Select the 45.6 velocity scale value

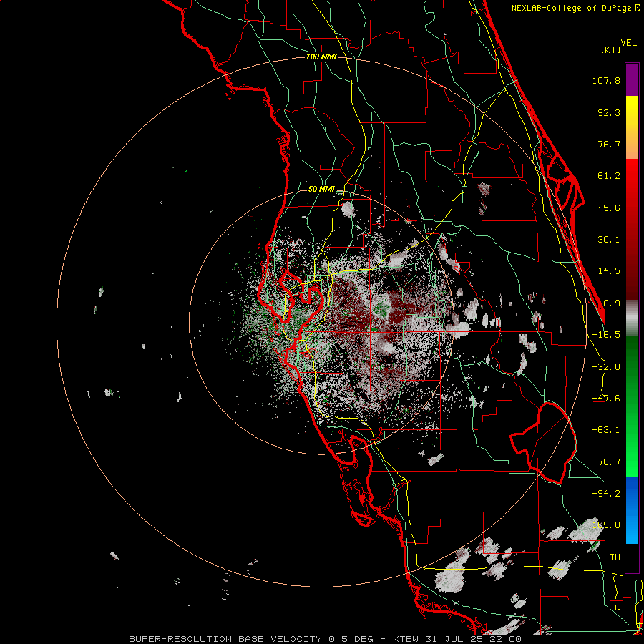point(609,208)
